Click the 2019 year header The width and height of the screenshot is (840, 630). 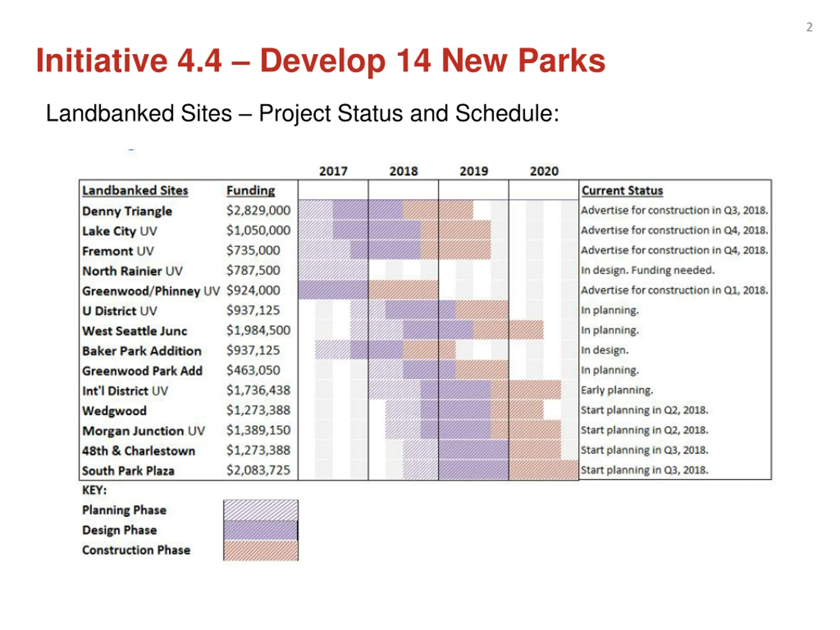click(474, 171)
